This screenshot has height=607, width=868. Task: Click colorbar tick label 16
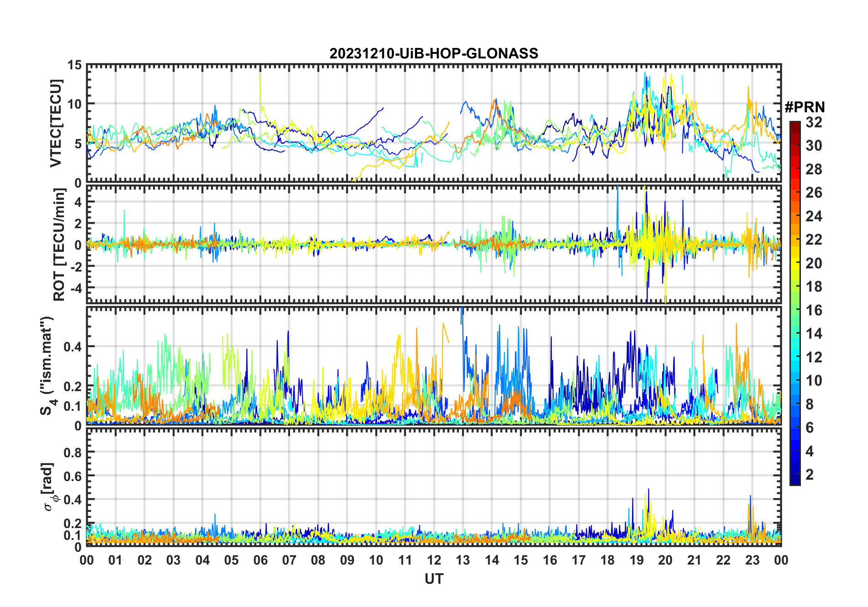(x=814, y=310)
